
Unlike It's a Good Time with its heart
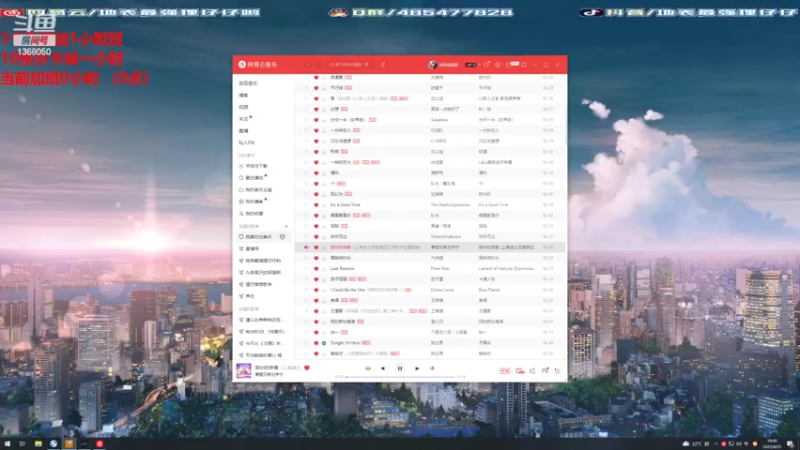coord(316,205)
